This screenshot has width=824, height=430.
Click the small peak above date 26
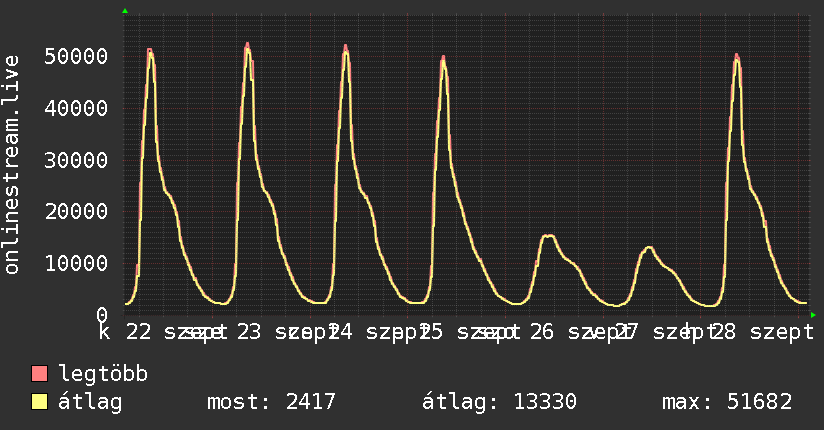[x=548, y=237]
